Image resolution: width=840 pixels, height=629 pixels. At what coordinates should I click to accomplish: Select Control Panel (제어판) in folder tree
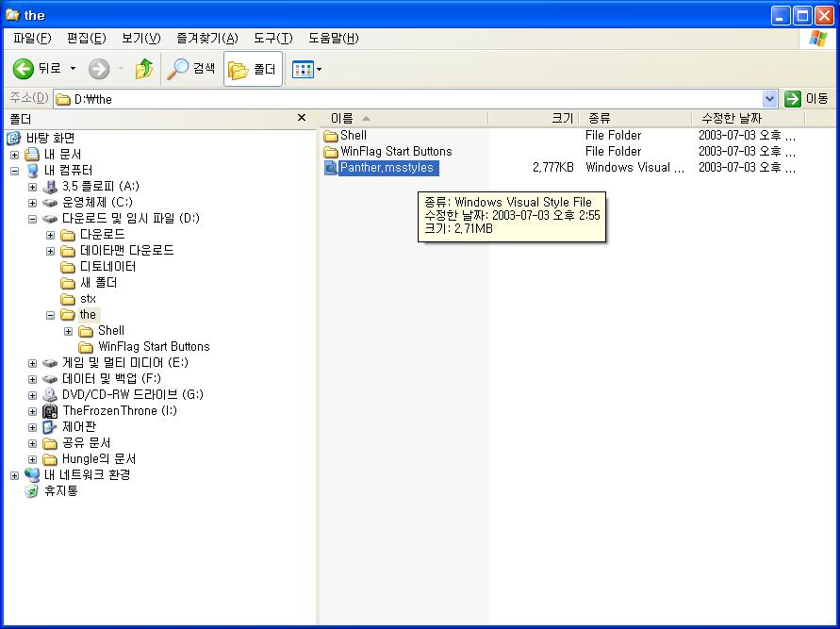[x=78, y=427]
